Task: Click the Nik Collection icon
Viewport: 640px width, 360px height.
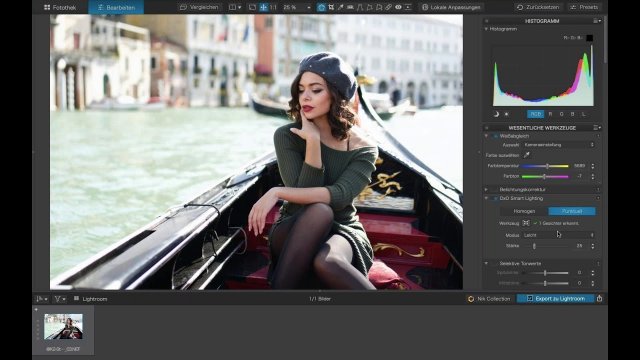Action: click(x=471, y=299)
